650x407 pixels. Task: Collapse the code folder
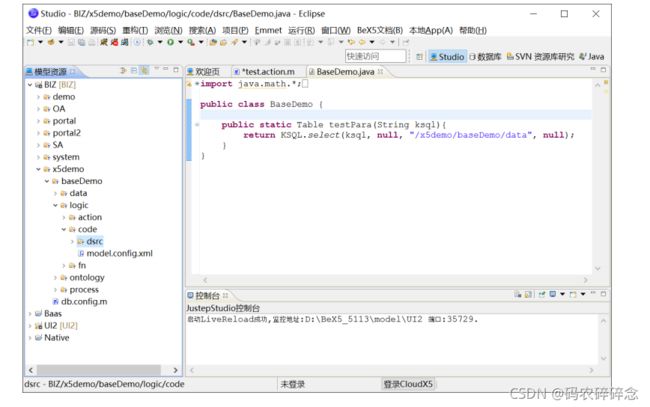64,229
